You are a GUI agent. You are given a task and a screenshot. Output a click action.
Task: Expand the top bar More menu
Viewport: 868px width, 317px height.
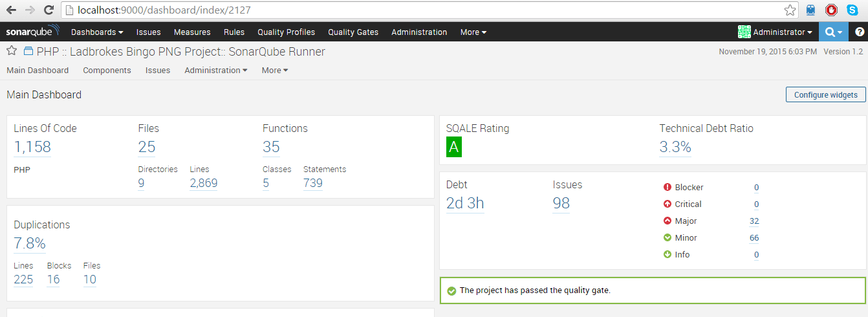tap(473, 32)
